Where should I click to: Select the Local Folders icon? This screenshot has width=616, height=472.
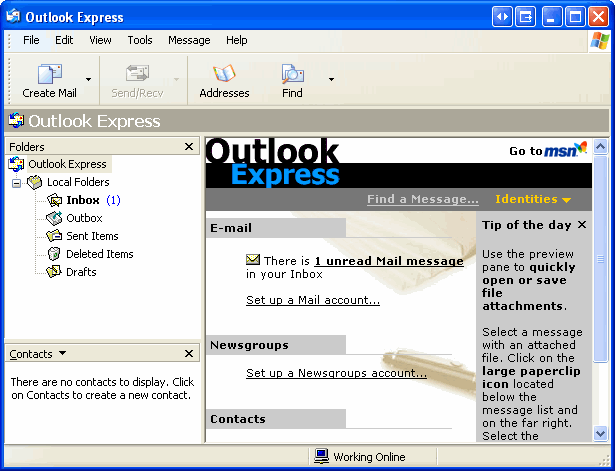(35, 182)
